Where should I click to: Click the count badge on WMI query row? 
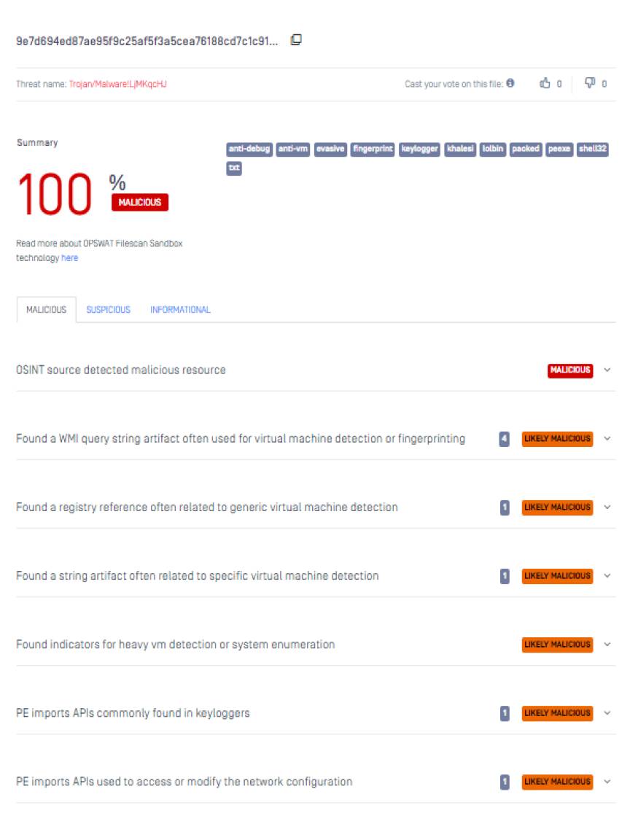(504, 439)
